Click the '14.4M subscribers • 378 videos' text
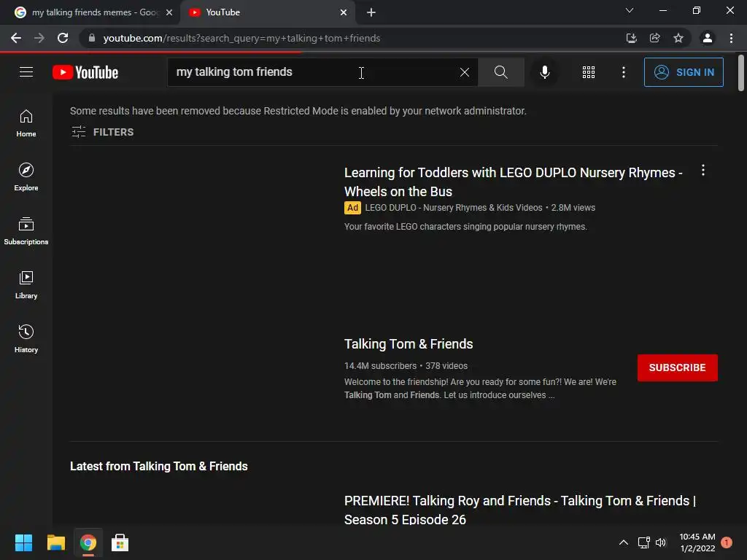Image resolution: width=747 pixels, height=560 pixels. pos(406,366)
